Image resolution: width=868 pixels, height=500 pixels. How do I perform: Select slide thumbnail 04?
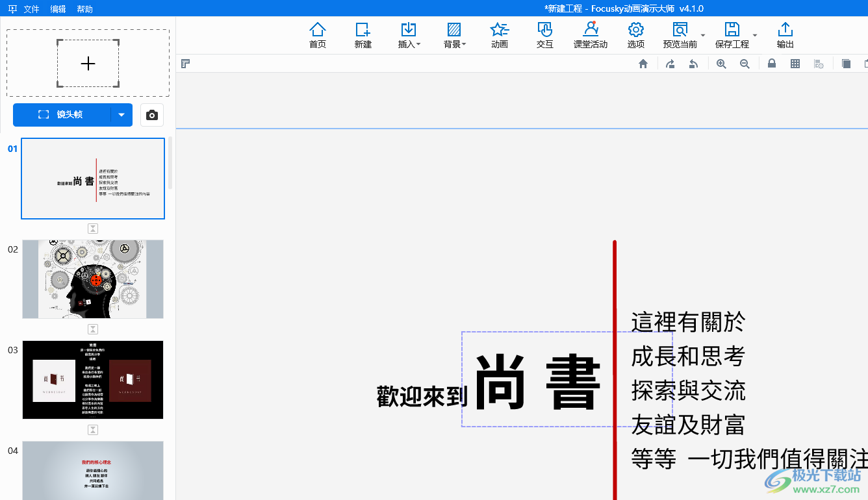(x=93, y=470)
